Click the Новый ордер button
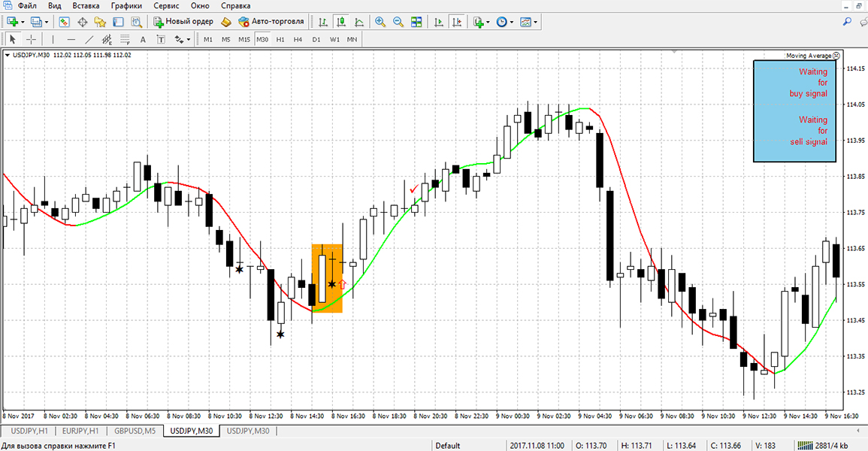The width and height of the screenshot is (868, 451). click(x=183, y=22)
